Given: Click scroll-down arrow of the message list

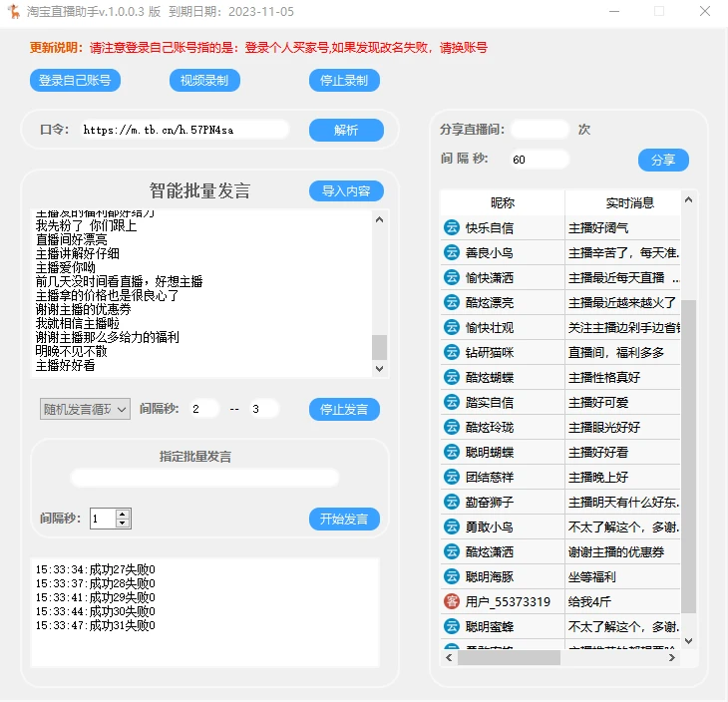Looking at the screenshot, I should click(688, 641).
